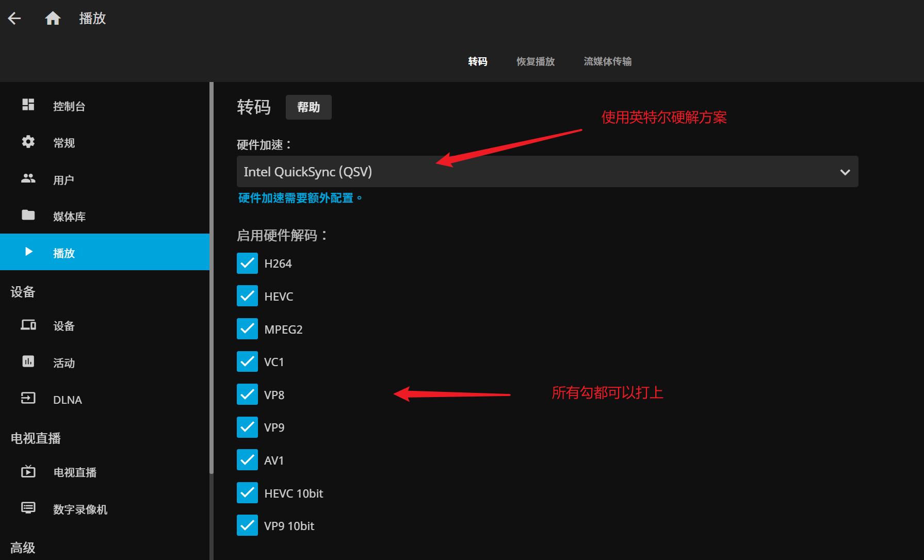
Task: Select the 活动 activity icon
Action: pyautogui.click(x=28, y=362)
